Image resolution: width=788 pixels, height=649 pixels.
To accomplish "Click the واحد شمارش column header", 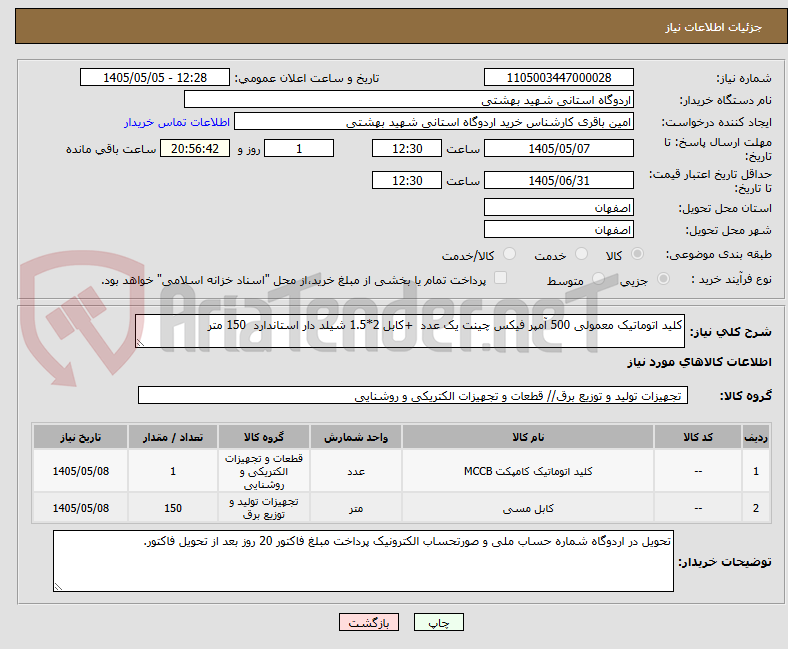I will pos(356,437).
